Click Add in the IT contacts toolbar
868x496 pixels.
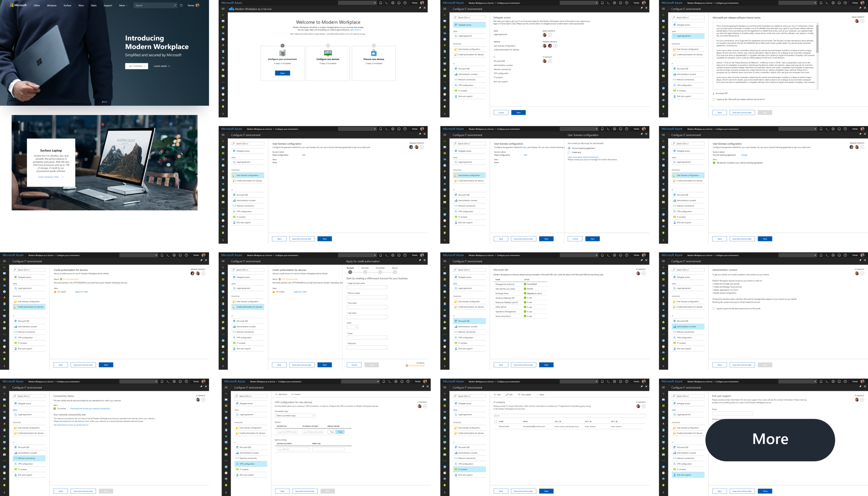[x=497, y=394]
